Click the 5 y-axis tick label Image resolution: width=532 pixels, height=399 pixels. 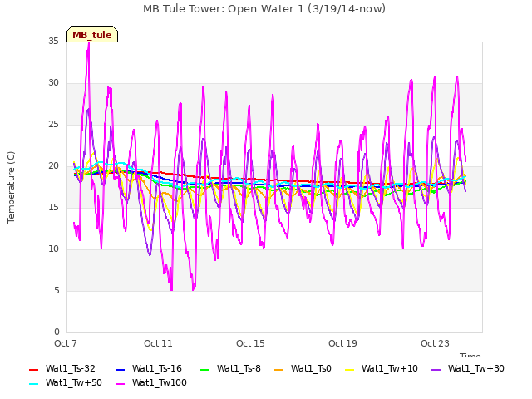coord(57,291)
